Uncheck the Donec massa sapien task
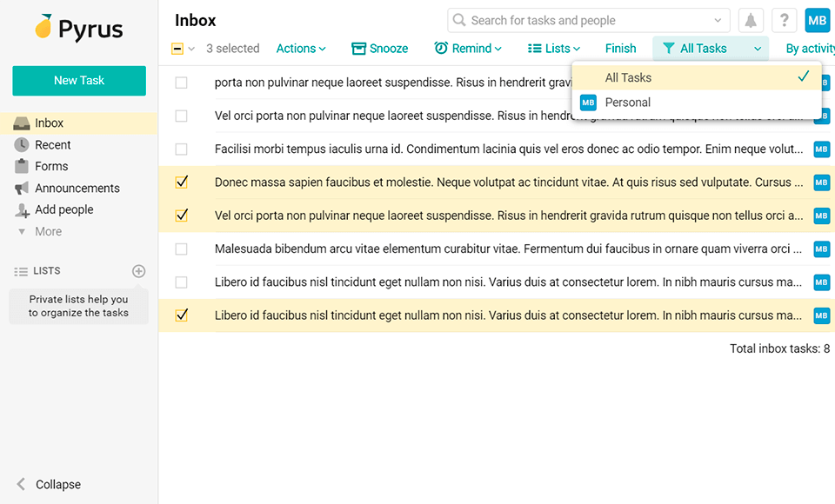The width and height of the screenshot is (835, 504). [x=181, y=182]
